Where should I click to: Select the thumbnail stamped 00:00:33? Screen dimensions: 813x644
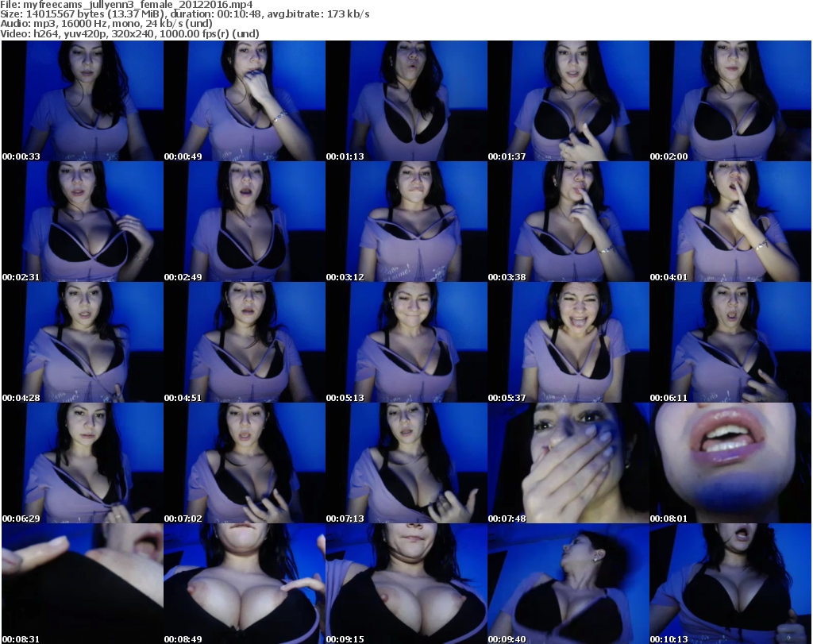[83, 101]
